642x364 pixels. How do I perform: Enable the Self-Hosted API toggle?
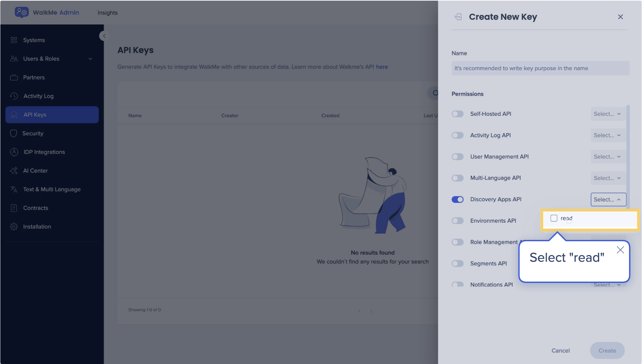[x=457, y=114]
